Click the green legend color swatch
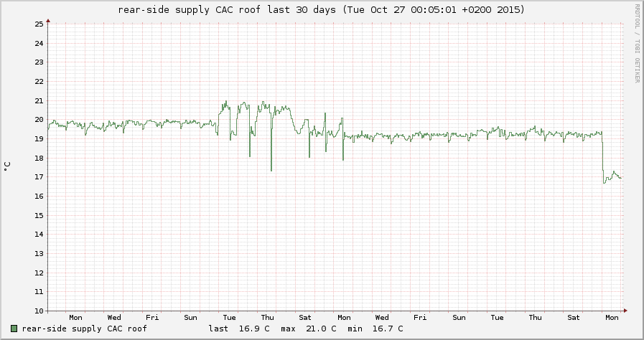Image resolution: width=644 pixels, height=340 pixels. [x=14, y=329]
